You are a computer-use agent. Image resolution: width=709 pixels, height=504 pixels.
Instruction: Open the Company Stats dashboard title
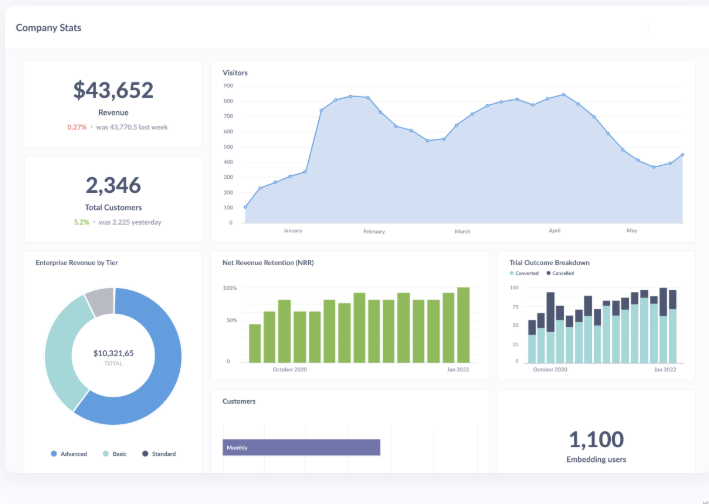(x=49, y=28)
